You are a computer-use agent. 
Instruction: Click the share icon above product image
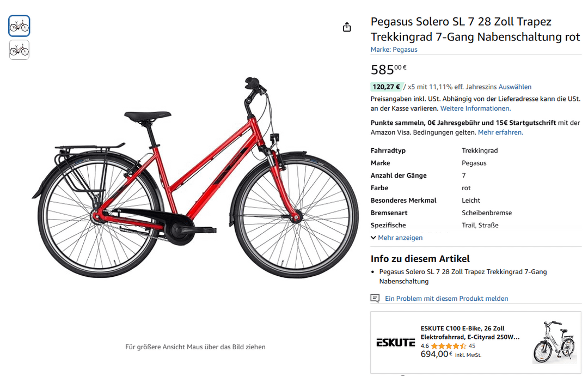(347, 27)
